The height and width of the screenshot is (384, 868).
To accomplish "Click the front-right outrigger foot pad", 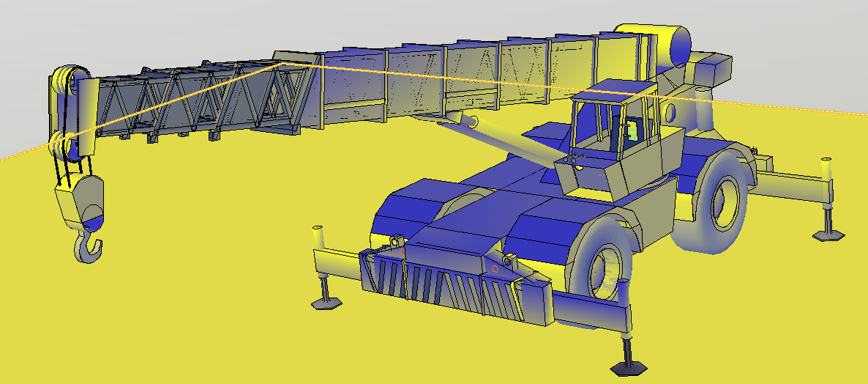I will [x=629, y=366].
